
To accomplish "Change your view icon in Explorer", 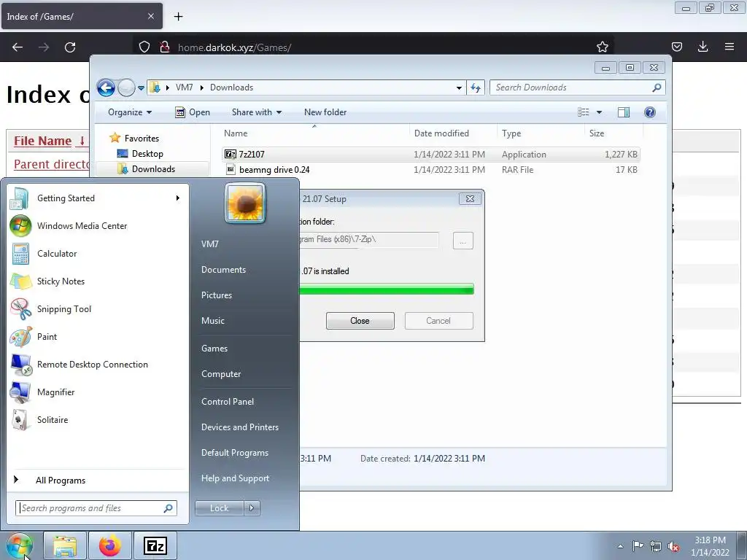I will click(584, 112).
